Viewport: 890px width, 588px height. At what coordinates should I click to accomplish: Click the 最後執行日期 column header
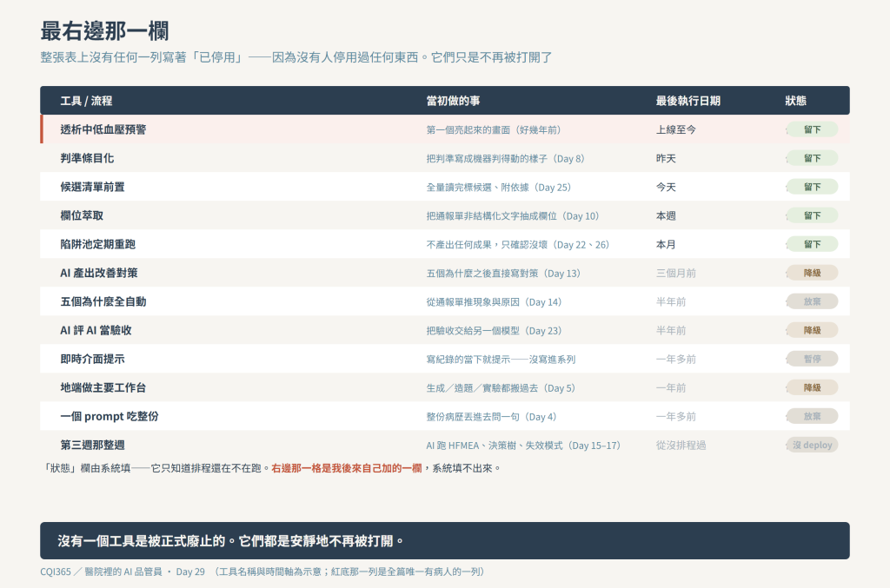click(x=688, y=101)
